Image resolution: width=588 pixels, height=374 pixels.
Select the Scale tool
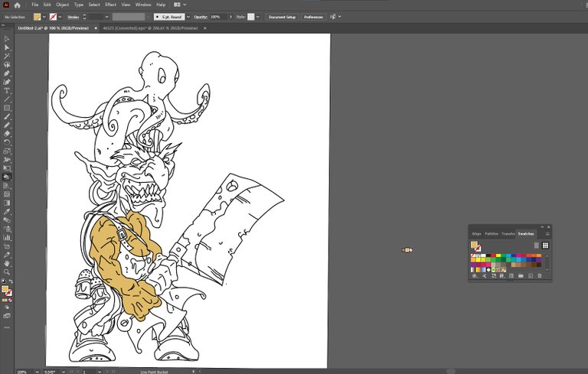point(7,151)
